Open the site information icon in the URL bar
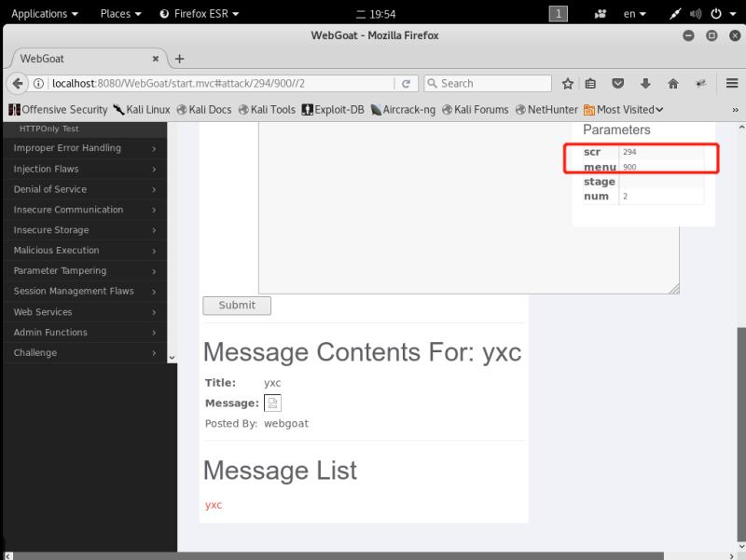The image size is (746, 560). point(38,84)
